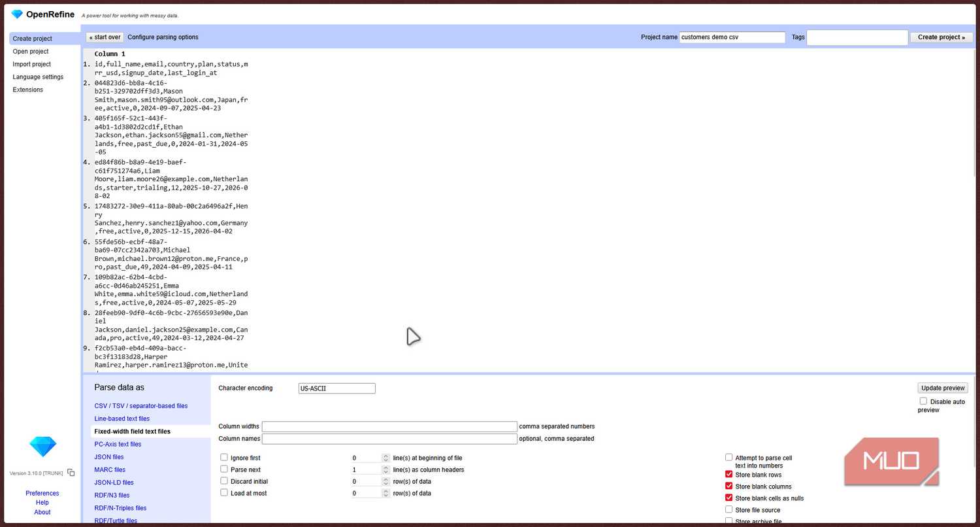This screenshot has height=527, width=980.
Task: Open the Extensions tab
Action: pos(28,90)
